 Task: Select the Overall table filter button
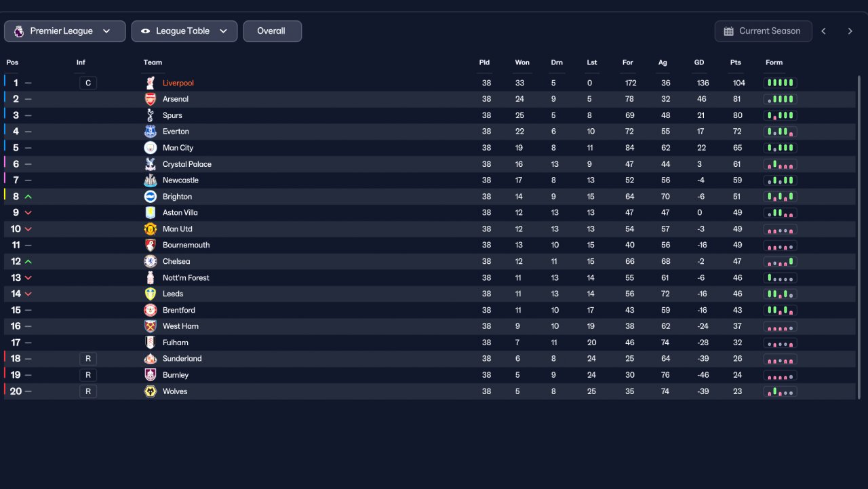click(272, 31)
